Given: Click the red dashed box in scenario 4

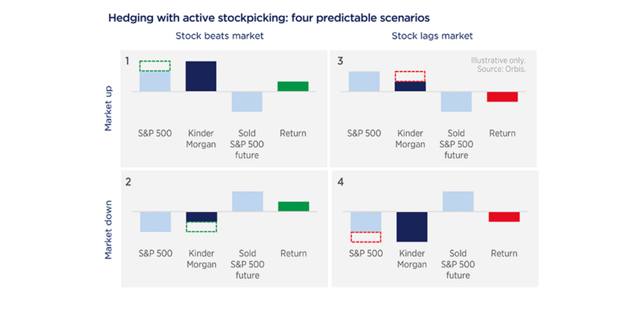Looking at the screenshot, I should [x=366, y=236].
